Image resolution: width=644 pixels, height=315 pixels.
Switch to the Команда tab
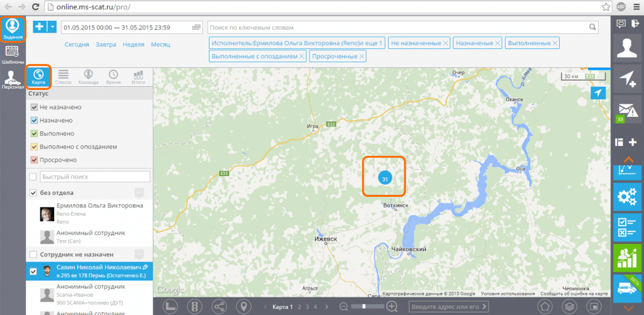click(88, 77)
